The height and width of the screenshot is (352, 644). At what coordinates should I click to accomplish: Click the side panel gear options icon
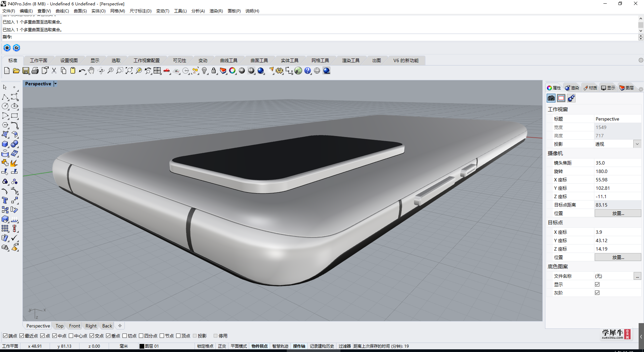[x=641, y=89]
